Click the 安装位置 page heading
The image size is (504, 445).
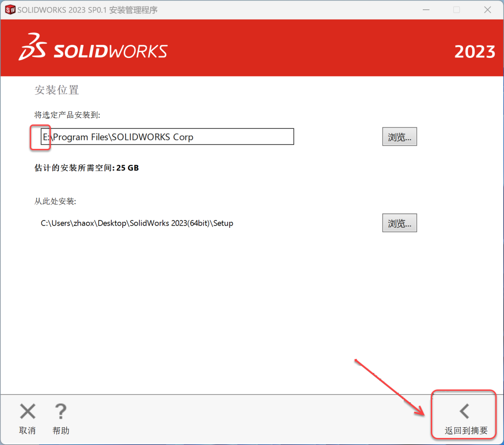click(56, 90)
